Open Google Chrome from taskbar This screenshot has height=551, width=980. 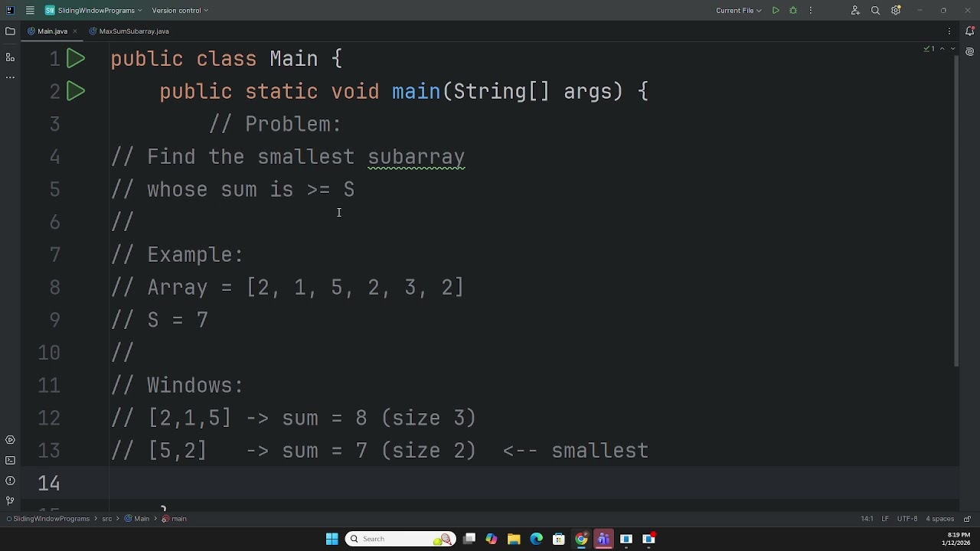click(581, 539)
